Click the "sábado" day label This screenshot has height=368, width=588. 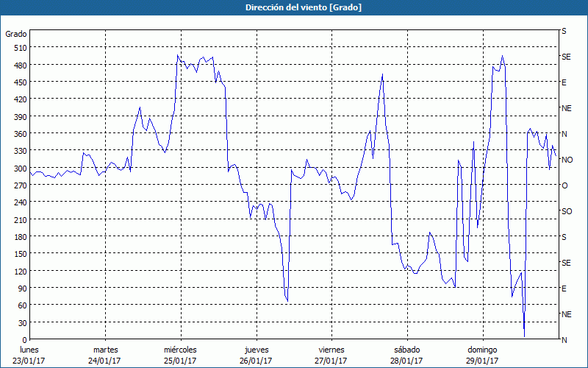tap(406, 350)
